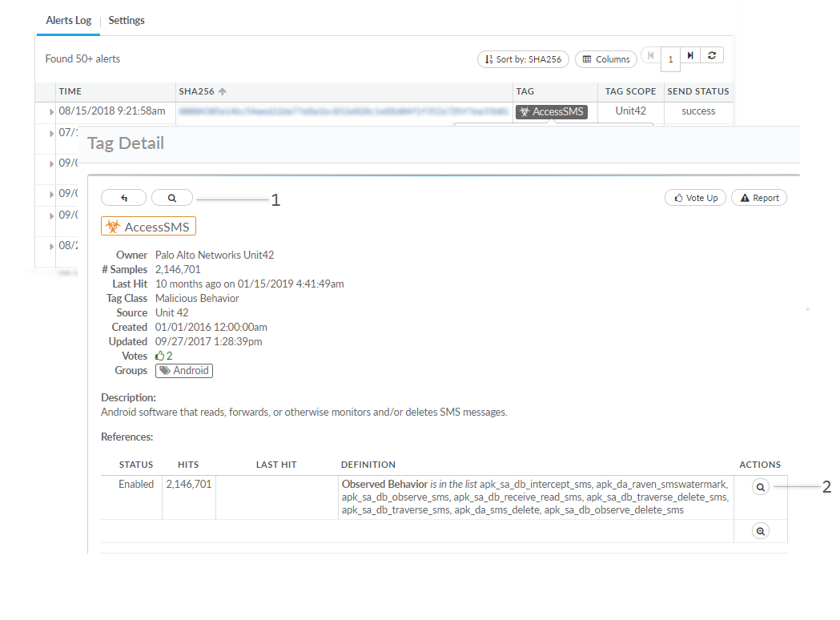Click the thumbs-up votes icon
Image resolution: width=840 pixels, height=620 pixels.
159,356
